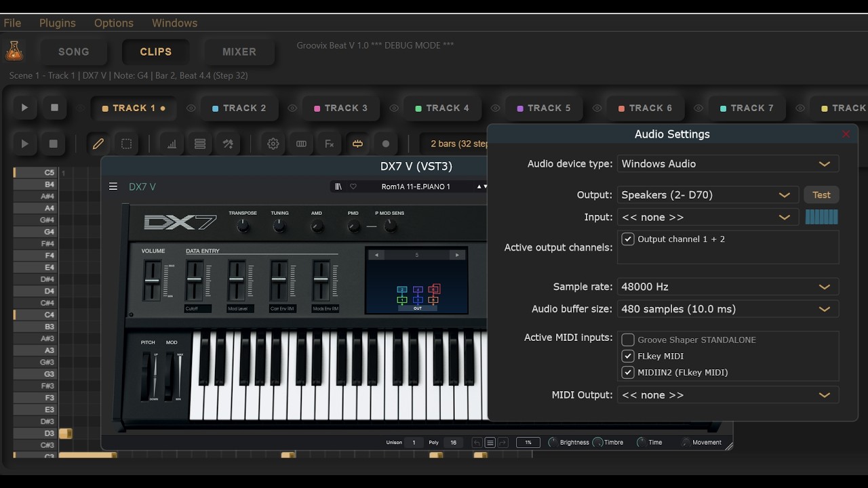
Task: Switch to the SONG tab
Action: pyautogui.click(x=74, y=52)
